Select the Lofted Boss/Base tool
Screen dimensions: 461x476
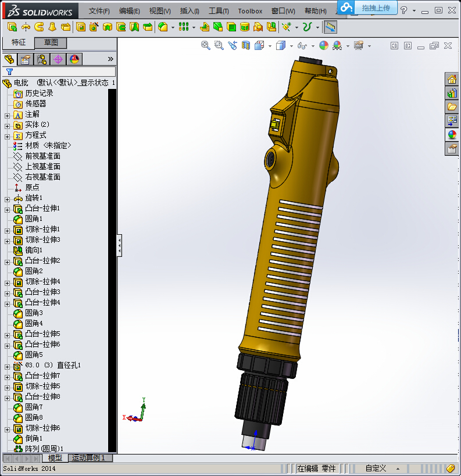pyautogui.click(x=52, y=27)
